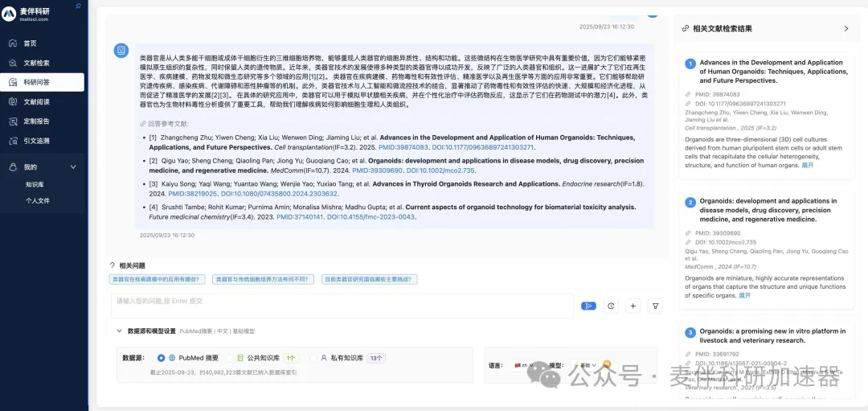The image size is (868, 411).
Task: Open chat history clock icon
Action: pyautogui.click(x=611, y=306)
